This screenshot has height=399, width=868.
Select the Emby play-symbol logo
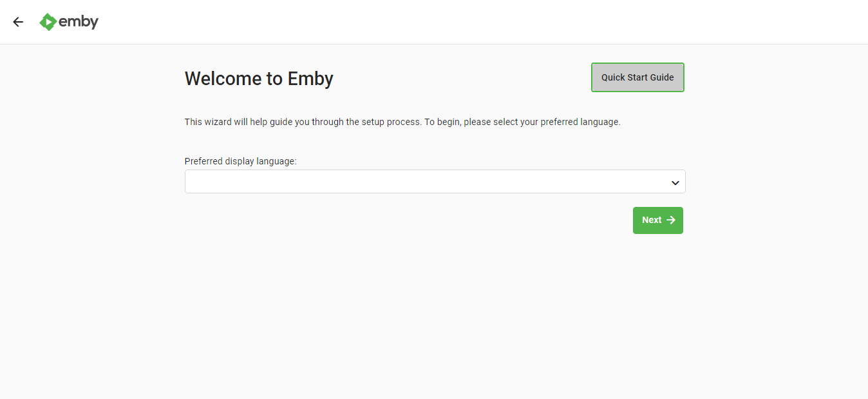(48, 22)
